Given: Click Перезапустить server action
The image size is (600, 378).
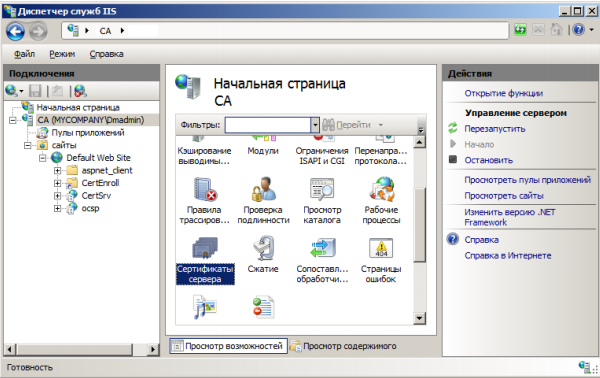Looking at the screenshot, I should [495, 129].
